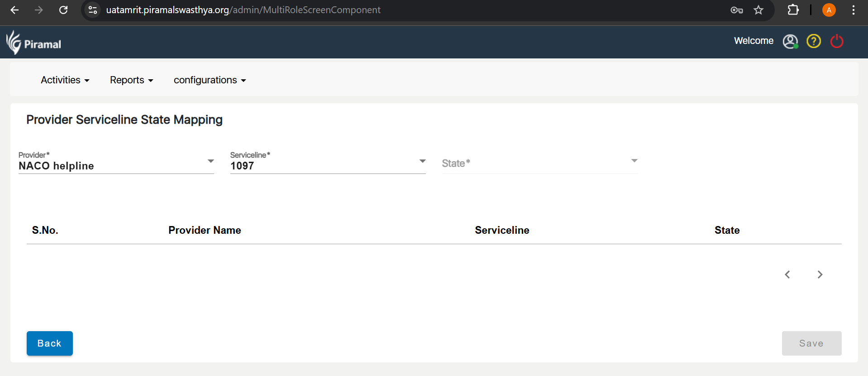This screenshot has width=868, height=376.
Task: Expand the Serviceline dropdown showing 1097
Action: pyautogui.click(x=328, y=165)
